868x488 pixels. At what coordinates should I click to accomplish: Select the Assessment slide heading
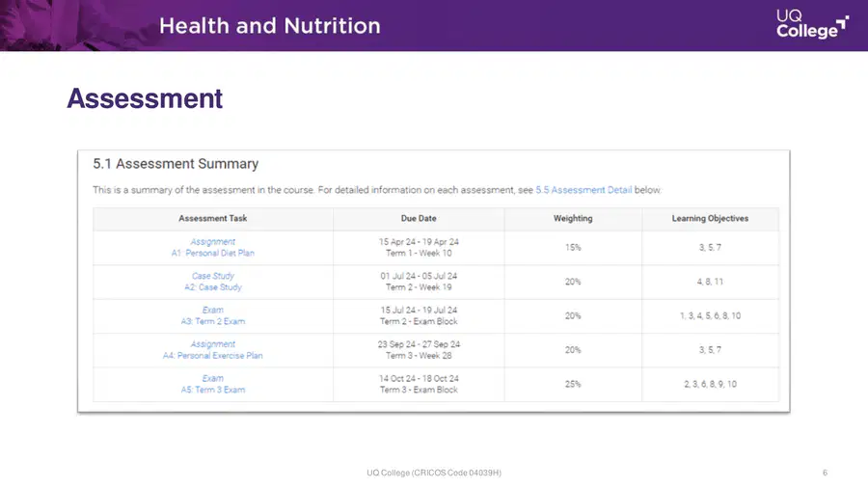(145, 99)
